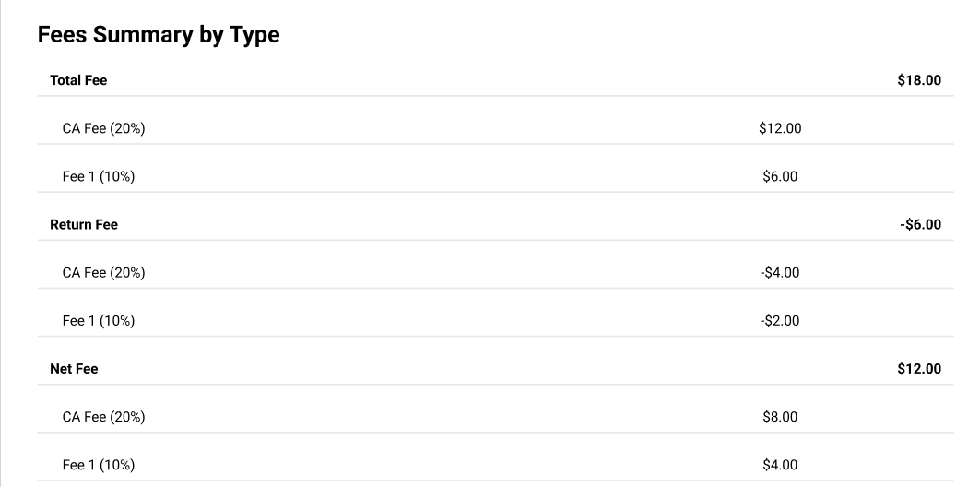Select CA Fee (20%) under Return Fee

tap(104, 273)
